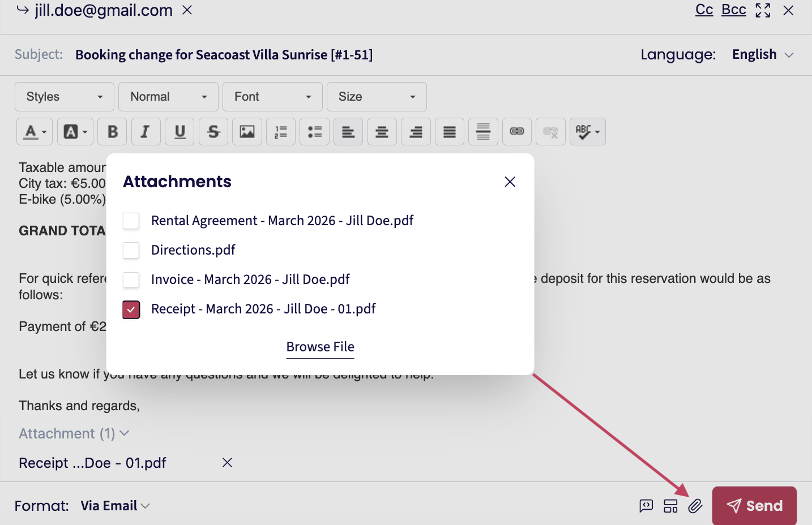The height and width of the screenshot is (525, 812).
Task: Open the Styles dropdown
Action: (x=65, y=97)
